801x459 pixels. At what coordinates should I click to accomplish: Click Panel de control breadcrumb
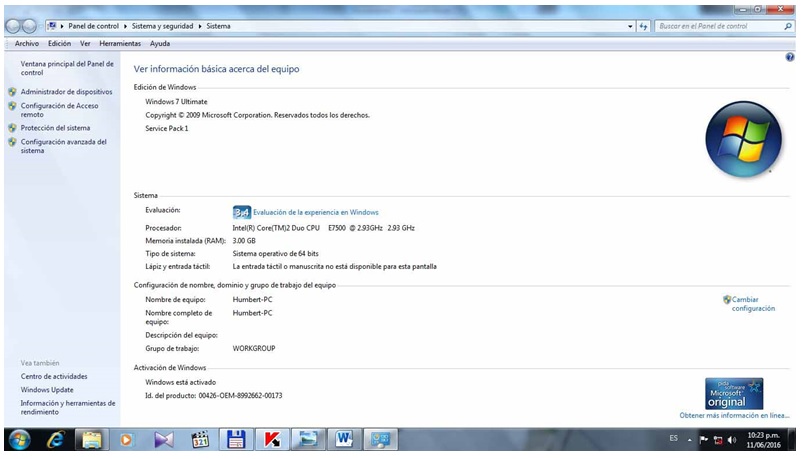93,26
